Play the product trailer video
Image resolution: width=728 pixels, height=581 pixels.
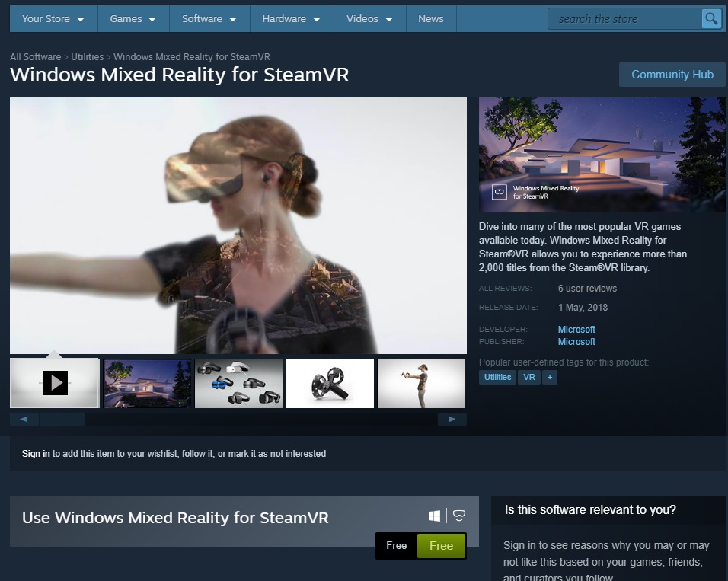click(54, 383)
